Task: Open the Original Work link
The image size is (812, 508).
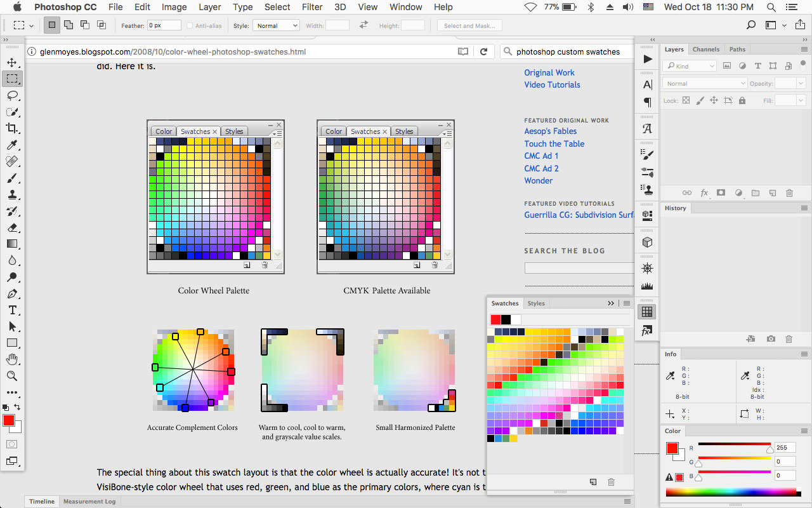Action: (549, 72)
